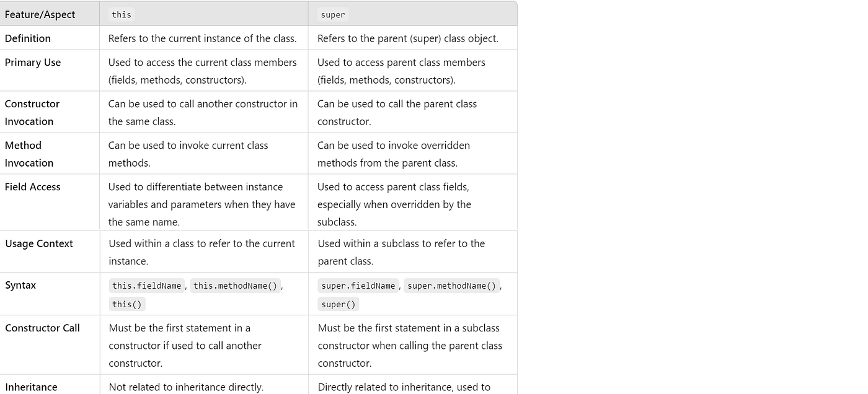
Task: Click the "this" code header cell
Action: click(x=122, y=14)
